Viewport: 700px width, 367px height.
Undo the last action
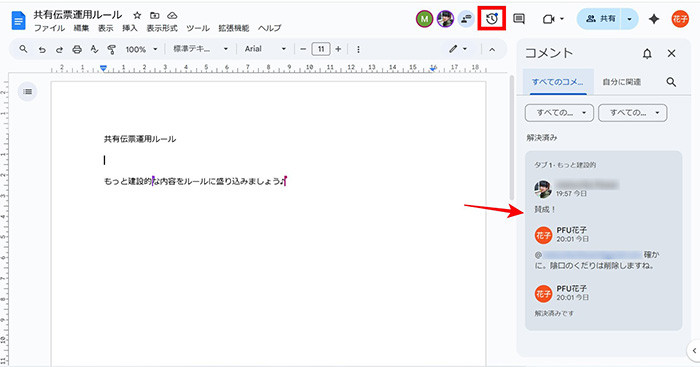42,49
